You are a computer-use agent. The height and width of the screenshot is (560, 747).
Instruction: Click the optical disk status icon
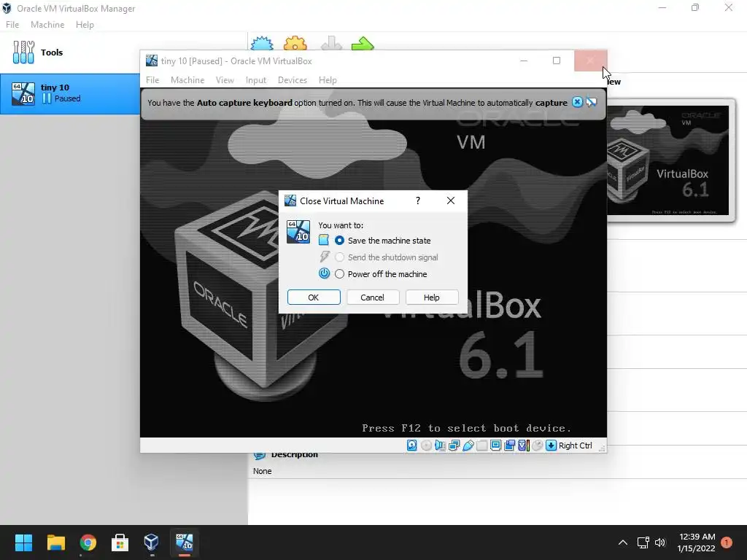tap(426, 446)
